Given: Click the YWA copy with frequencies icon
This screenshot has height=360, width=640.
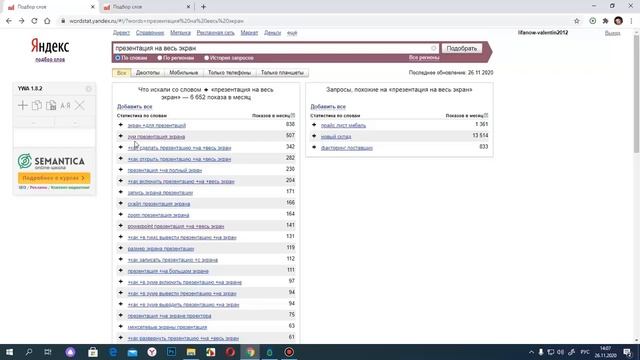Looking at the screenshot, I should pos(51,106).
